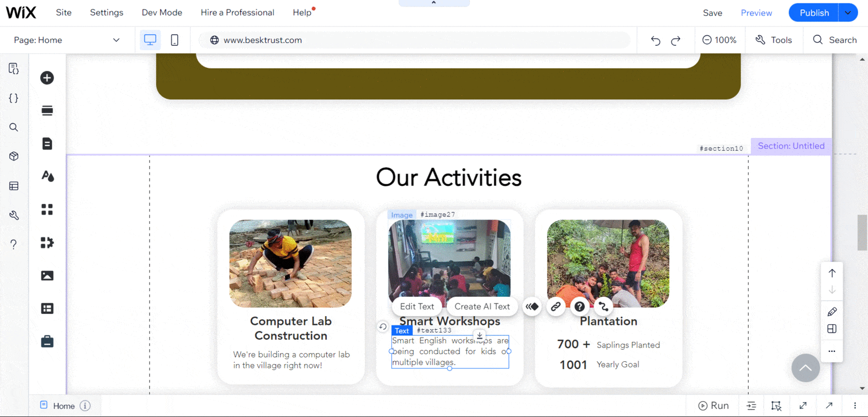Click the Section: Untitled label
868x417 pixels.
tap(791, 146)
